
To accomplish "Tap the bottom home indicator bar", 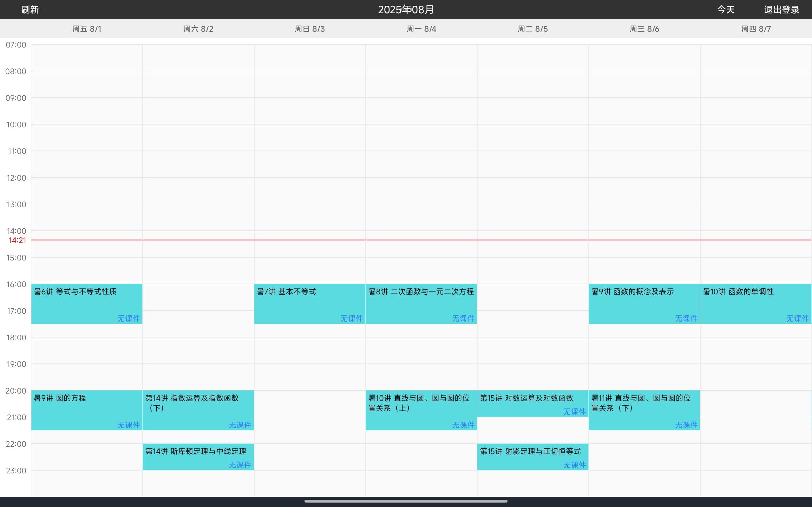I will pyautogui.click(x=406, y=501).
